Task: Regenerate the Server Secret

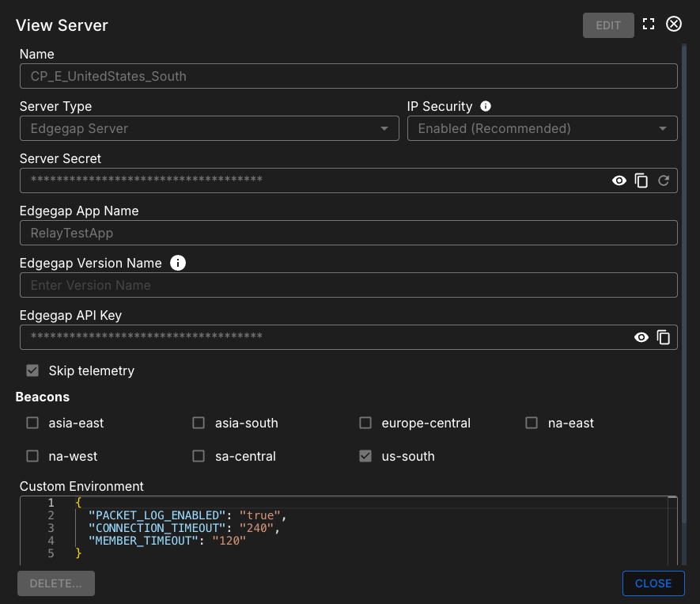Action: tap(664, 180)
